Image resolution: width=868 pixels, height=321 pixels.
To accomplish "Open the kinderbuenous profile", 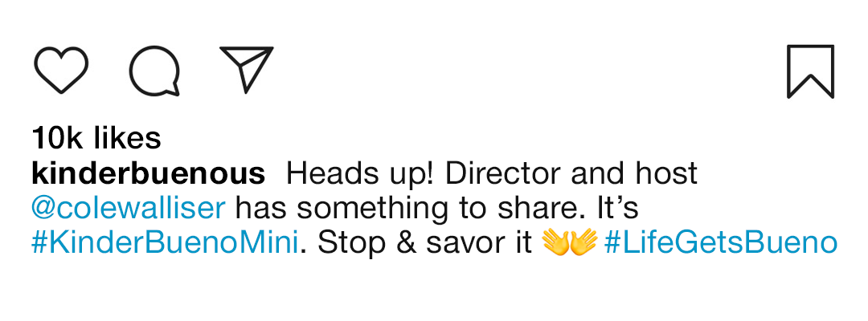I will pyautogui.click(x=148, y=173).
